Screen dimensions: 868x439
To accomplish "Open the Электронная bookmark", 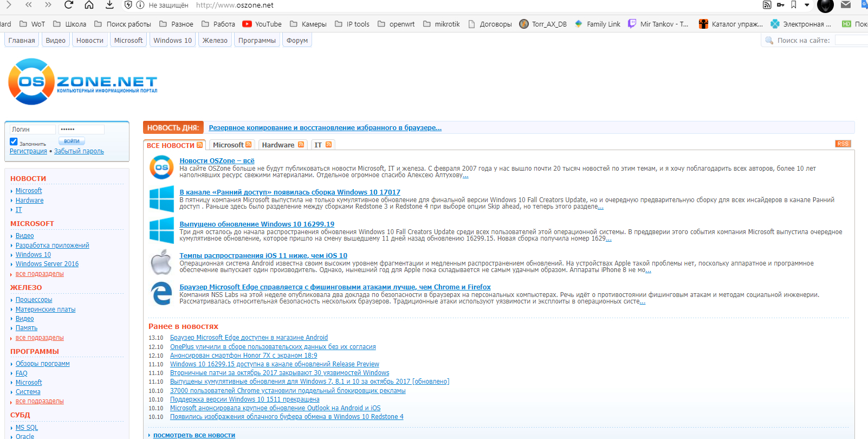I will tap(801, 24).
